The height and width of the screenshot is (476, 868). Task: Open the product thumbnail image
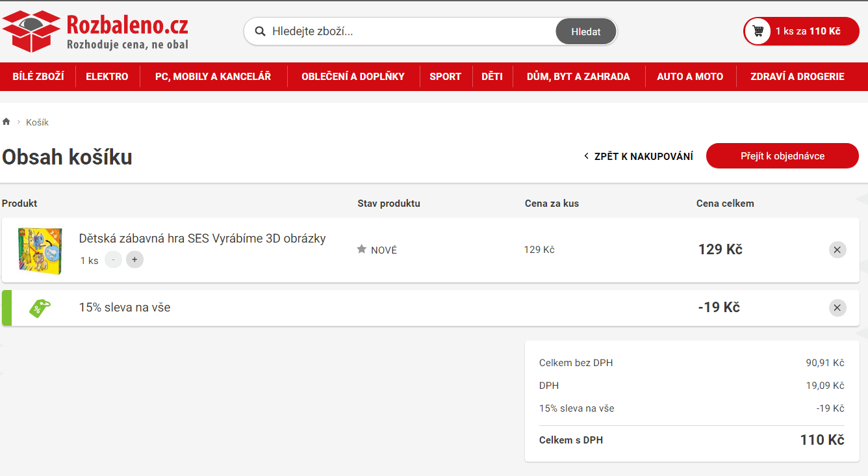tap(40, 250)
